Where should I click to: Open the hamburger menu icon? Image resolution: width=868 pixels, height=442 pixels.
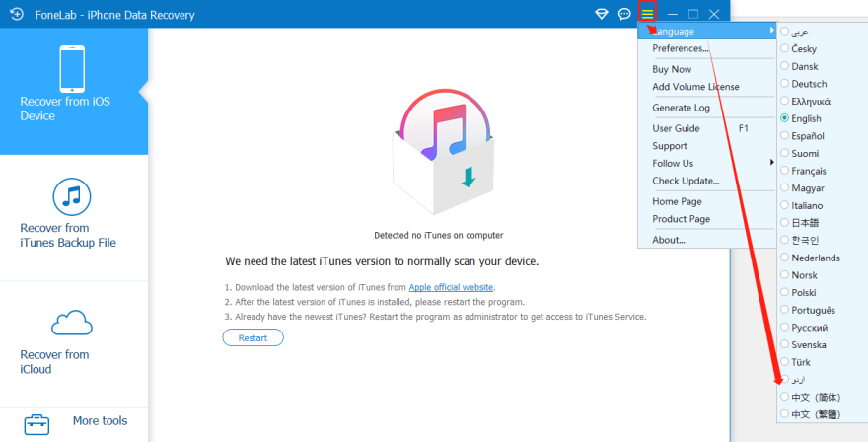[x=647, y=13]
